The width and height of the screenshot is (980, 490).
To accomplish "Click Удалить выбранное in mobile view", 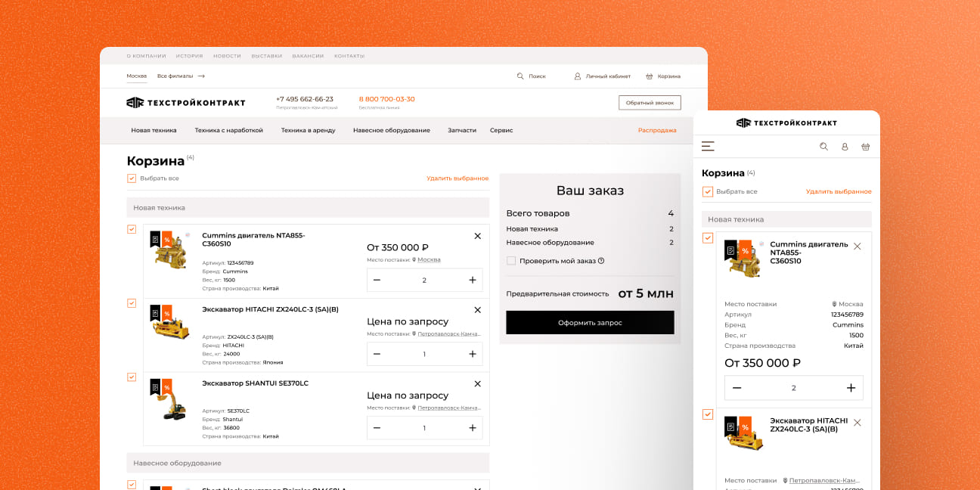I will 839,192.
